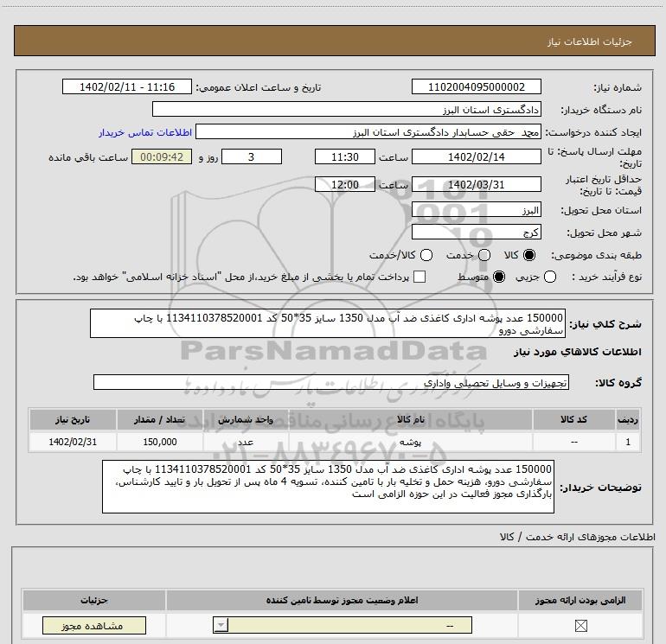666x644 pixels.
Task: Click the item name cell پوشه
Action: pyautogui.click(x=410, y=442)
